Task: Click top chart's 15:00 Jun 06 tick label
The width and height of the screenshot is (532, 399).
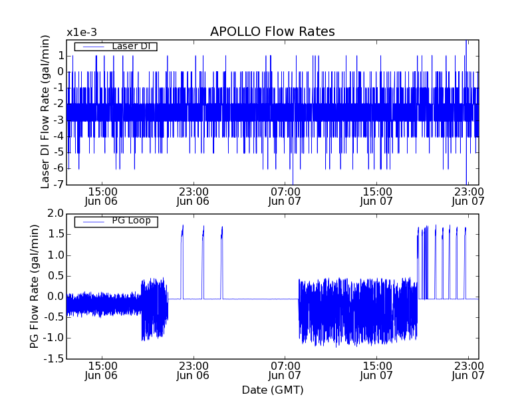Action: point(102,196)
